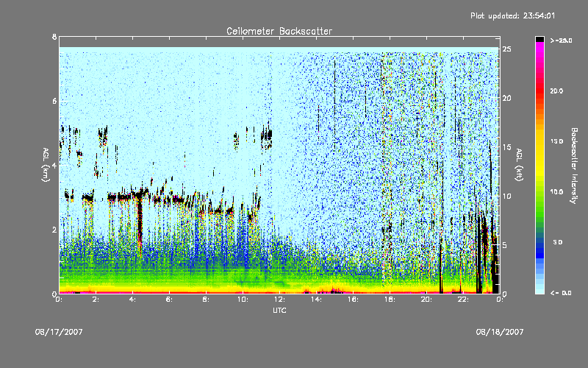Click the "12:" hour tick on UTC axis
Image resolution: width=588 pixels, height=368 pixels.
280,300
